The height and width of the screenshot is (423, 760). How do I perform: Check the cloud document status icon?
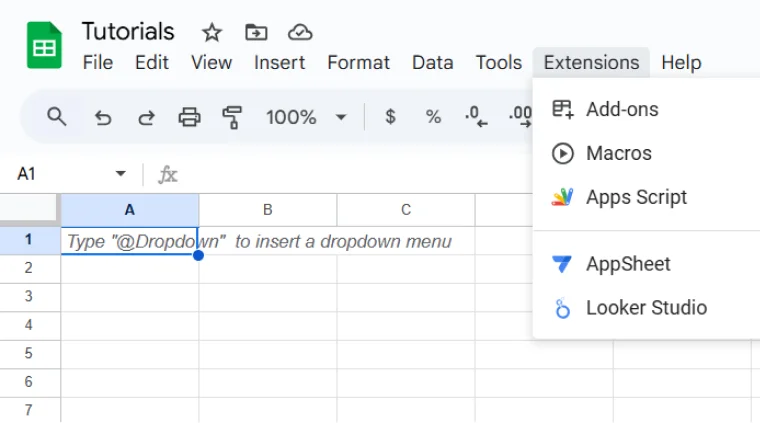pyautogui.click(x=300, y=32)
